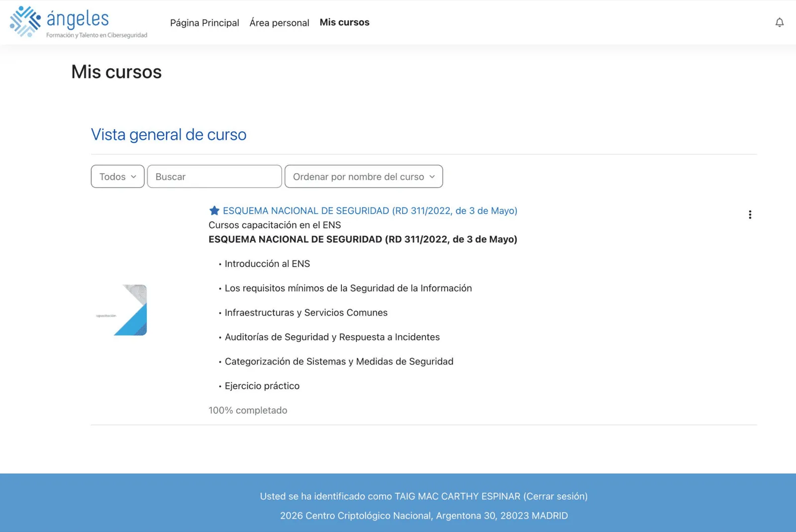Open the Ordenar por nombre del curso dropdown
The height and width of the screenshot is (532, 796).
point(364,176)
